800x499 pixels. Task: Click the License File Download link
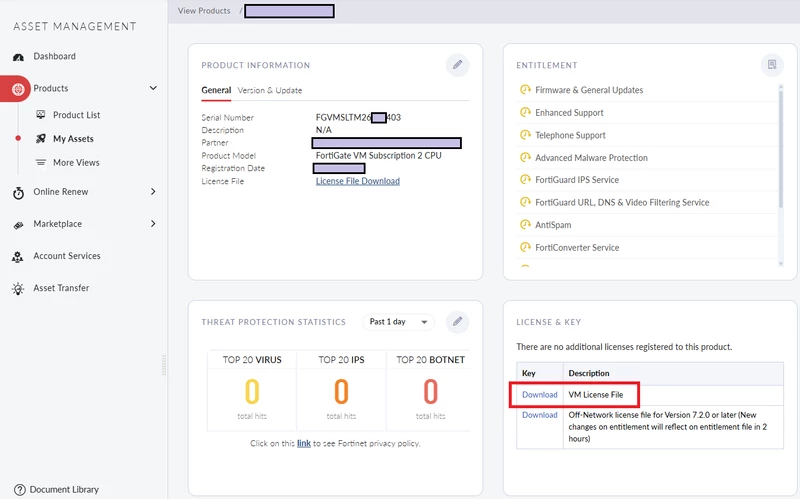coord(358,181)
